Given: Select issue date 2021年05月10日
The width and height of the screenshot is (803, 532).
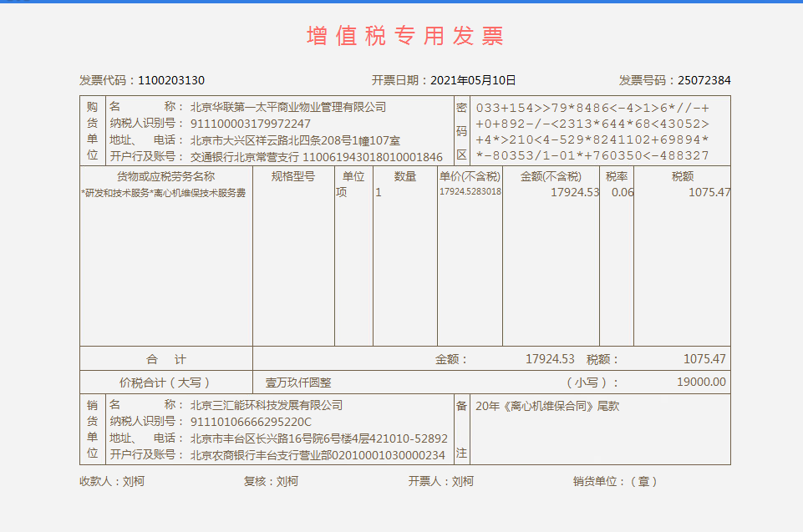Looking at the screenshot, I should pos(473,80).
